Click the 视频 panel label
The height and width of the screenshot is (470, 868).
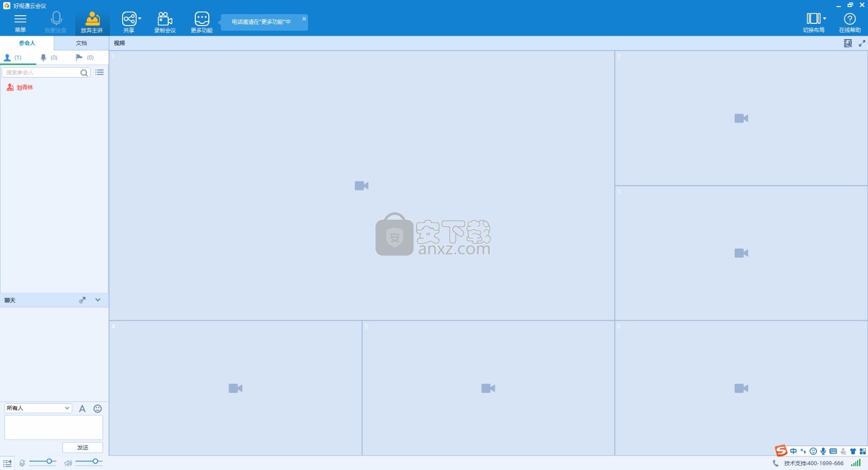(x=119, y=43)
